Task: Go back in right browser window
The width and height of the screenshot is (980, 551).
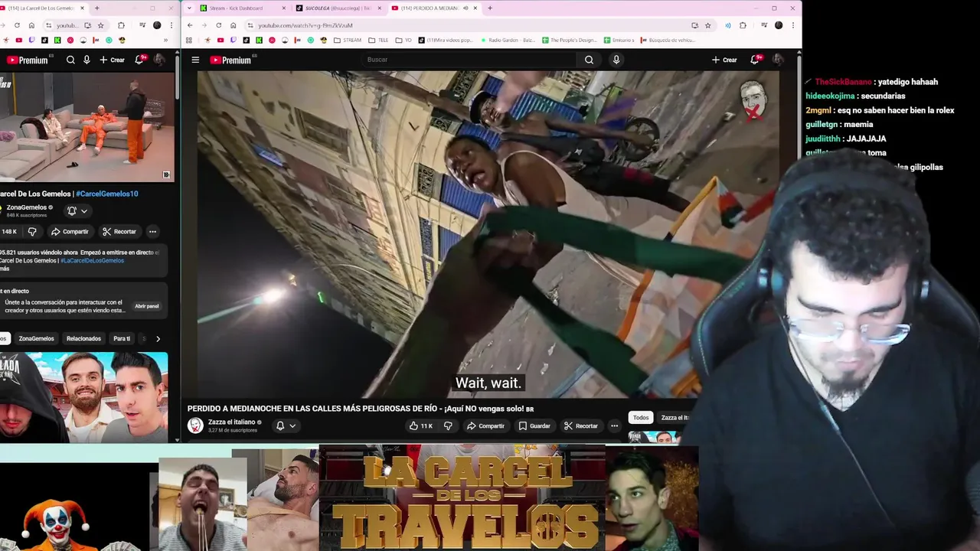Action: (191, 25)
